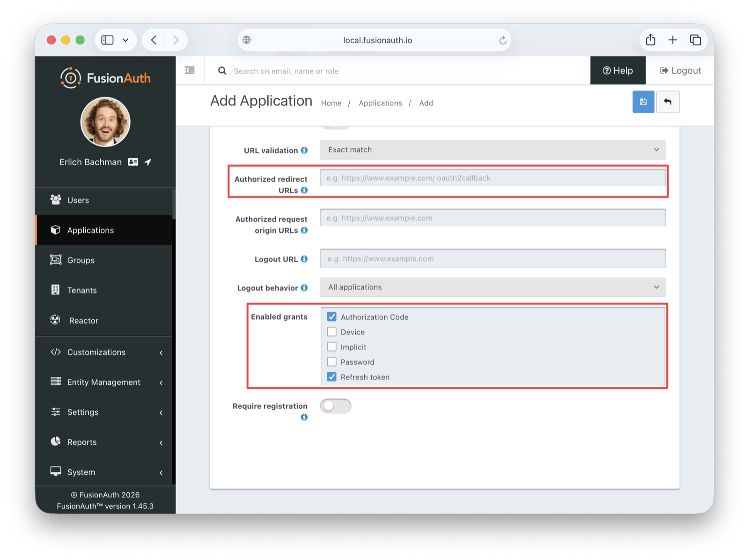
Task: Open the URL validation dropdown
Action: 492,150
